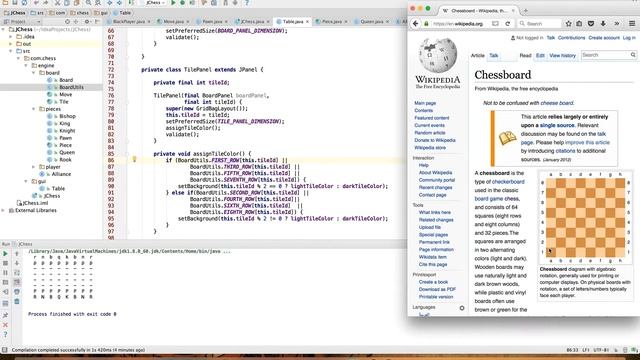Open the JChess run configuration dropdown

[x=156, y=3]
